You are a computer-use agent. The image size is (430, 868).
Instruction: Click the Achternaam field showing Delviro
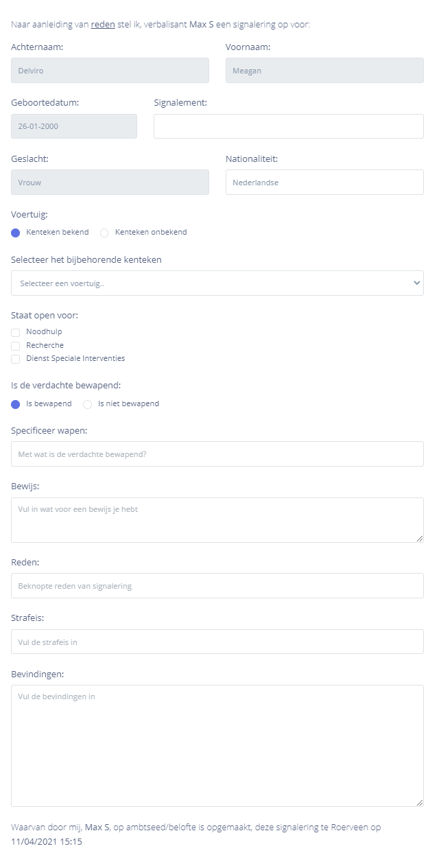tap(110, 71)
